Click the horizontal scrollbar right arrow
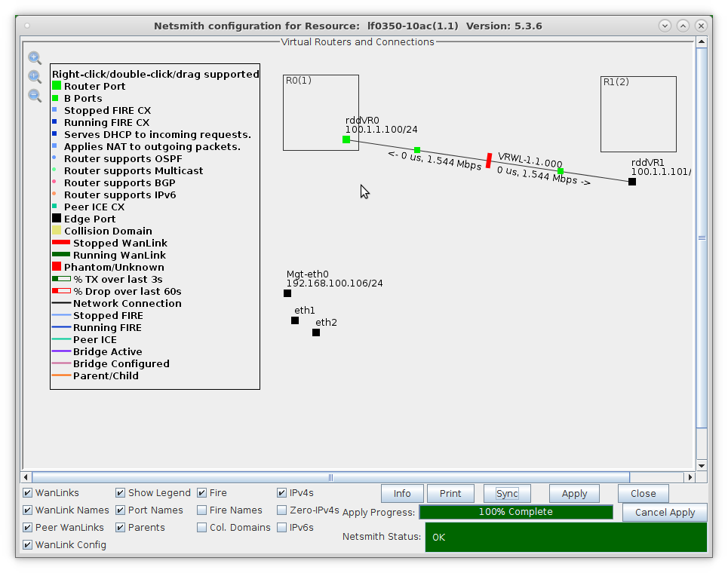The height and width of the screenshot is (573, 728). [x=689, y=477]
